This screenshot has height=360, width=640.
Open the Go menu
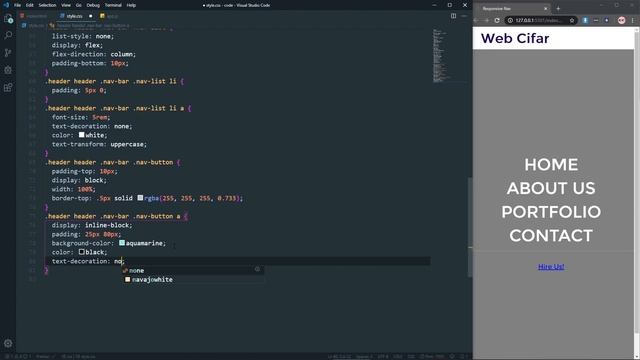(x=78, y=5)
